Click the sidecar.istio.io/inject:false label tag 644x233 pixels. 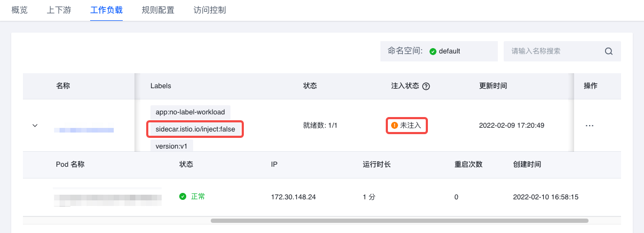[x=195, y=129]
